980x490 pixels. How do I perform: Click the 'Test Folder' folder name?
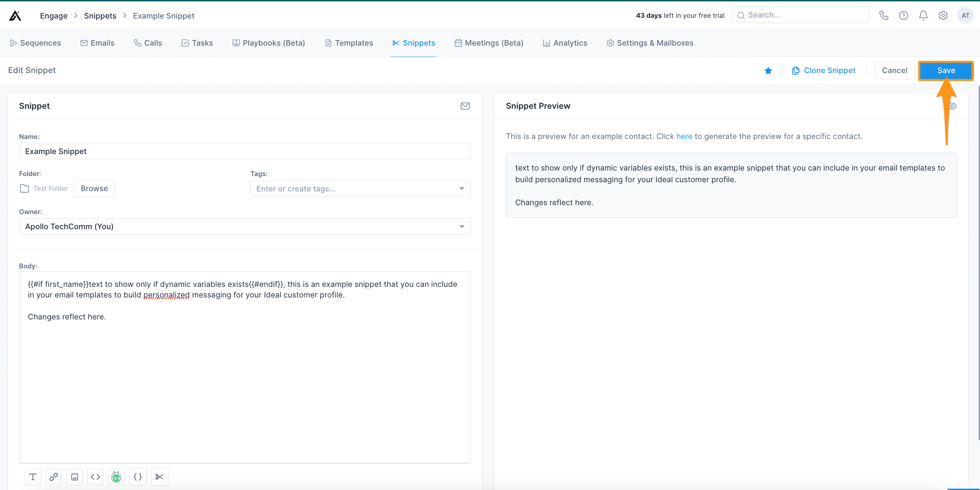(x=50, y=188)
